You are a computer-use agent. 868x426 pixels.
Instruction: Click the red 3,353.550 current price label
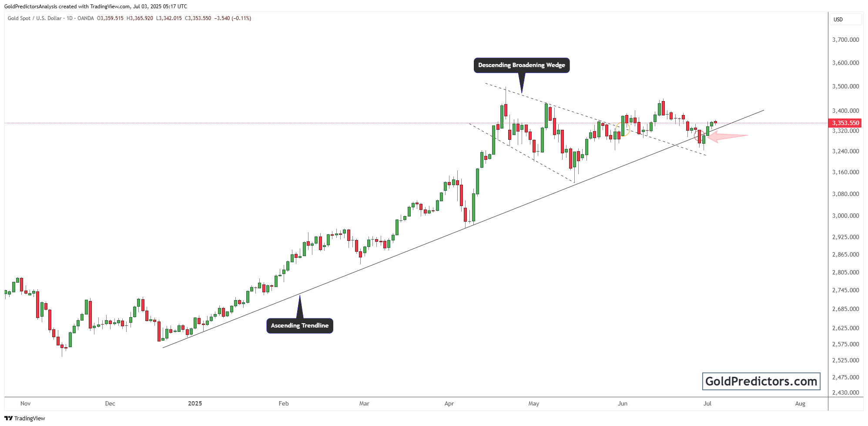pos(845,123)
